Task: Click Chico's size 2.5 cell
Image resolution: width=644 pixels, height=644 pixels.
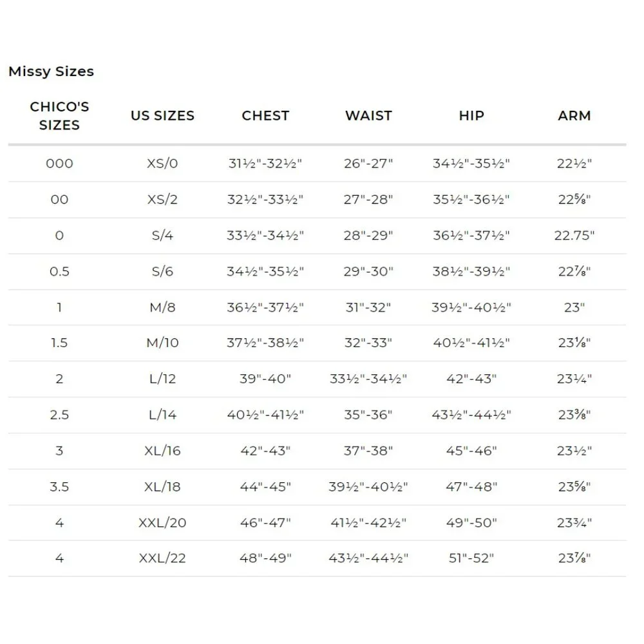Action: tap(59, 415)
